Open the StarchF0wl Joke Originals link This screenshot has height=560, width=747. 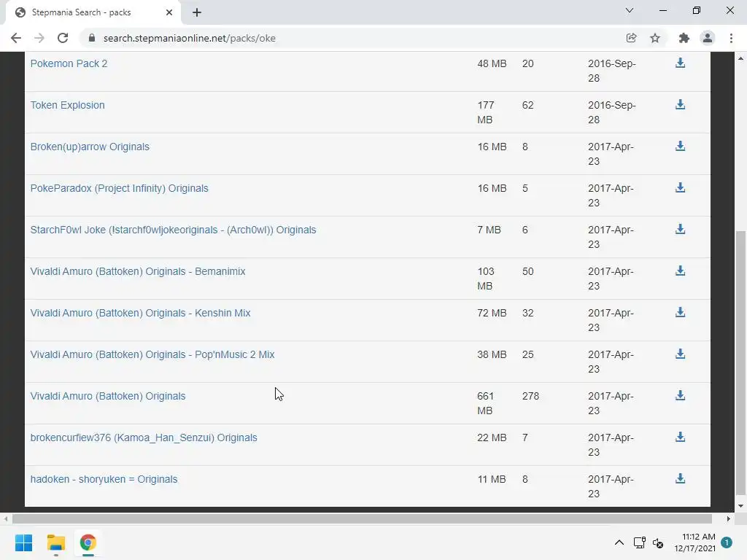click(174, 230)
